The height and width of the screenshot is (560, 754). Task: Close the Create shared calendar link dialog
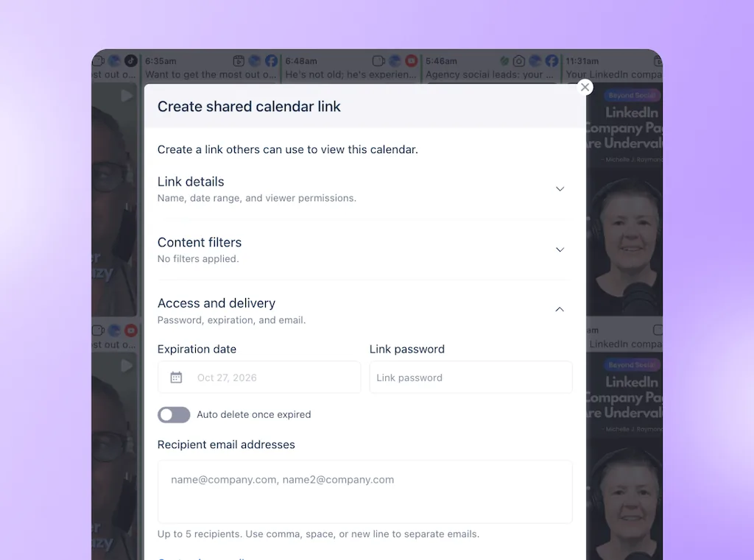click(585, 87)
